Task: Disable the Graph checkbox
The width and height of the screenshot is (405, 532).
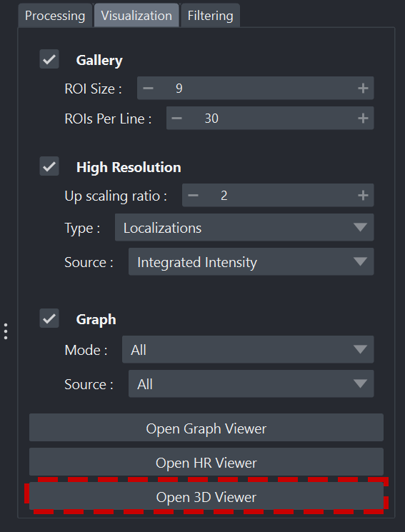Action: pyautogui.click(x=49, y=318)
